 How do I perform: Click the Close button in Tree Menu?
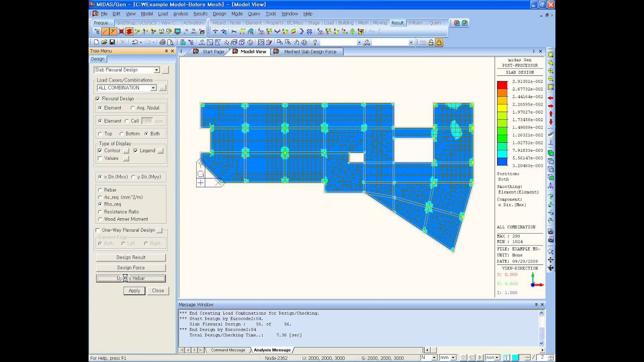(x=158, y=291)
